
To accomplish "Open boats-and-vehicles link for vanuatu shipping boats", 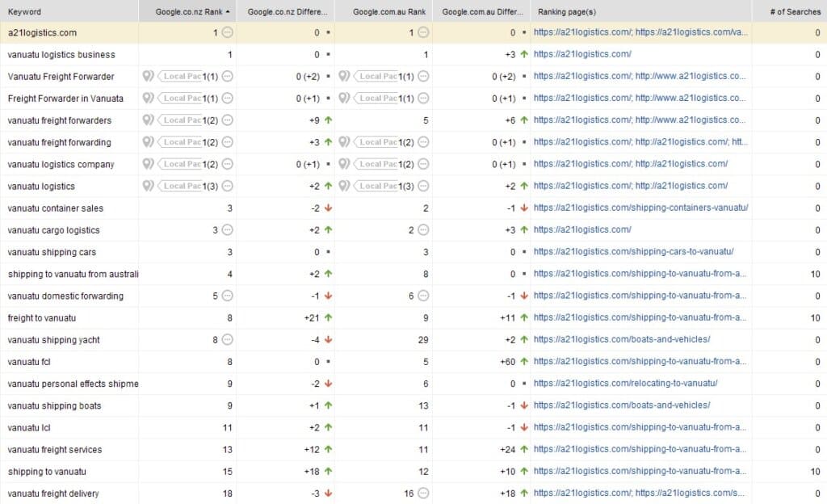I will coord(622,405).
